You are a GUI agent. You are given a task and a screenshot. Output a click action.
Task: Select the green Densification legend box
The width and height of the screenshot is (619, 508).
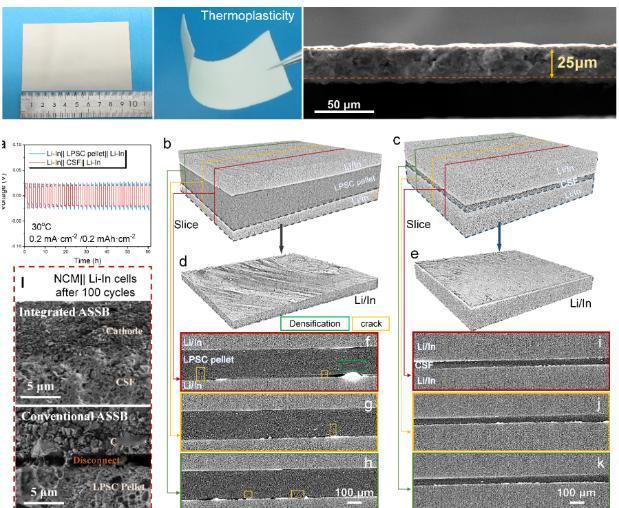(x=315, y=324)
